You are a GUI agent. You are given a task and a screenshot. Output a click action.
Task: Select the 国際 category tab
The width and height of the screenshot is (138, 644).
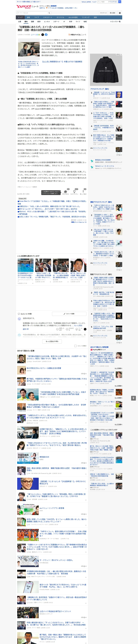[32, 21]
